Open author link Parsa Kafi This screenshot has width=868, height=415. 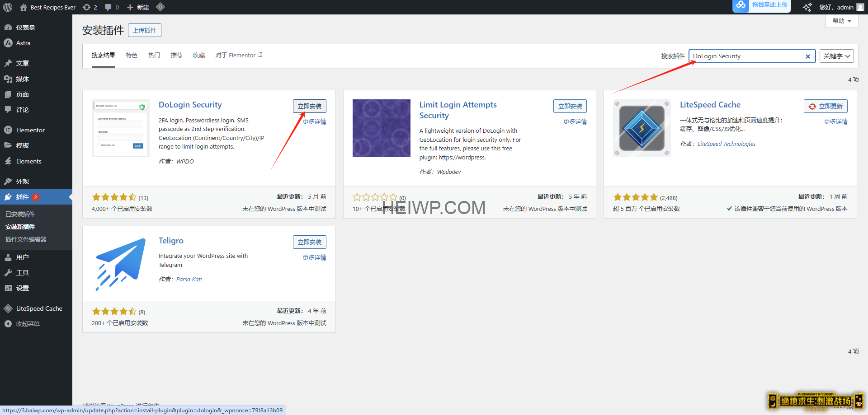(189, 280)
